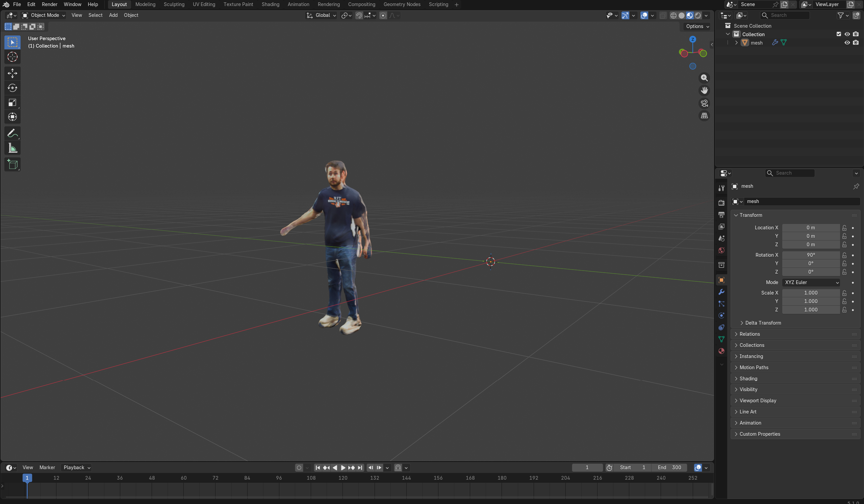This screenshot has height=504, width=864.
Task: Open the Material properties tab
Action: tap(721, 351)
